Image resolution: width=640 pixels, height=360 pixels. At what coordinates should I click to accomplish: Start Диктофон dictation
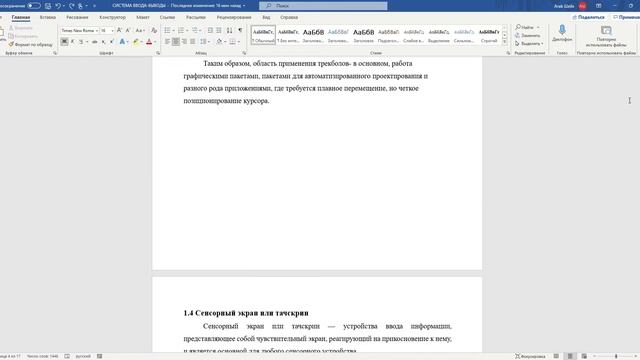point(562,33)
